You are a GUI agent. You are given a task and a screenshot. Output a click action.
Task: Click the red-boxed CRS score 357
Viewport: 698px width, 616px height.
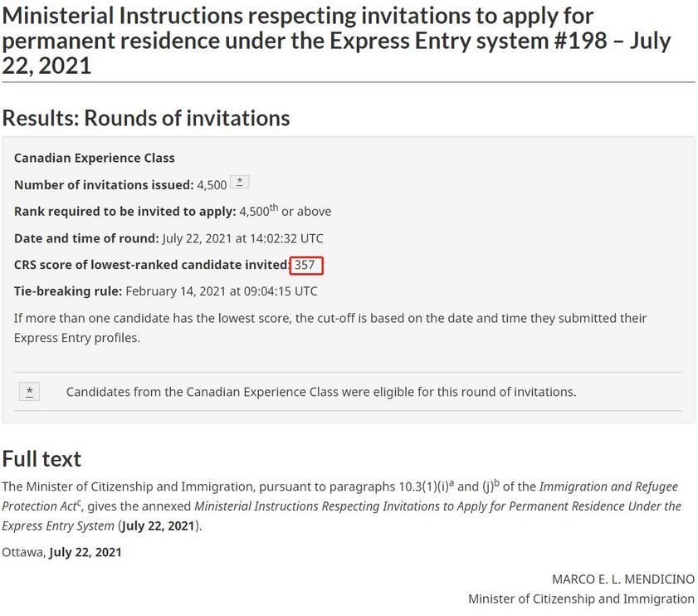306,266
